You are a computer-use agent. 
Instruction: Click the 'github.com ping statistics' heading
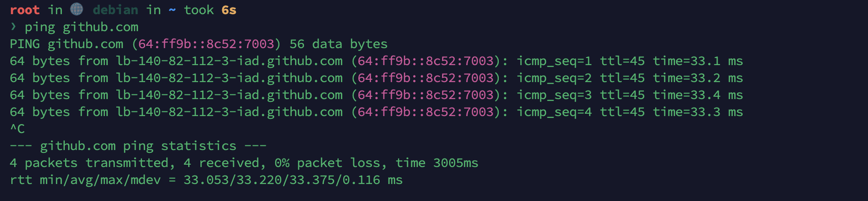pyautogui.click(x=138, y=146)
